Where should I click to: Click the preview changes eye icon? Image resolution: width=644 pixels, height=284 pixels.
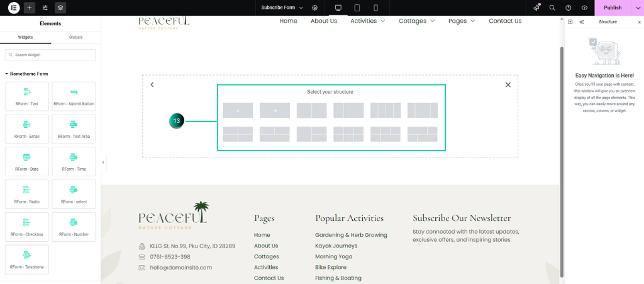(584, 8)
